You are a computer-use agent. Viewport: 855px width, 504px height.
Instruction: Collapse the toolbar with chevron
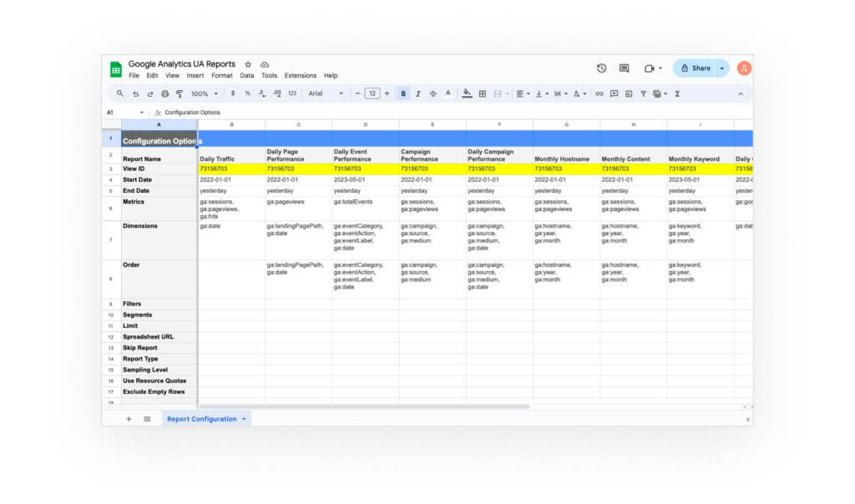(x=741, y=93)
